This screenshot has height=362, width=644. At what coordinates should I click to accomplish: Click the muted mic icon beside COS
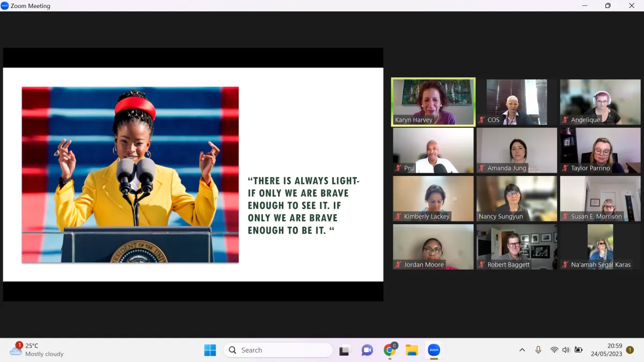click(x=482, y=120)
